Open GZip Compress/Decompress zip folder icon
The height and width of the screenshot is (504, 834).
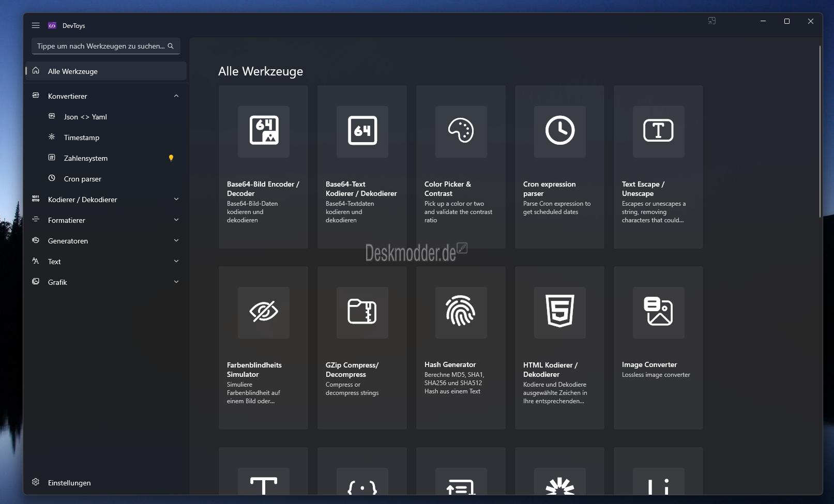click(362, 312)
